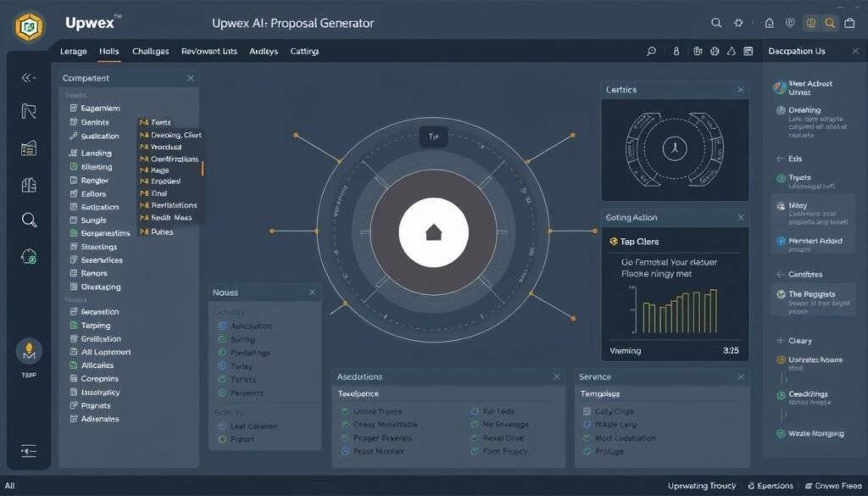868x496 pixels.
Task: Click the globe icon in the tab toolbar
Action: (715, 51)
